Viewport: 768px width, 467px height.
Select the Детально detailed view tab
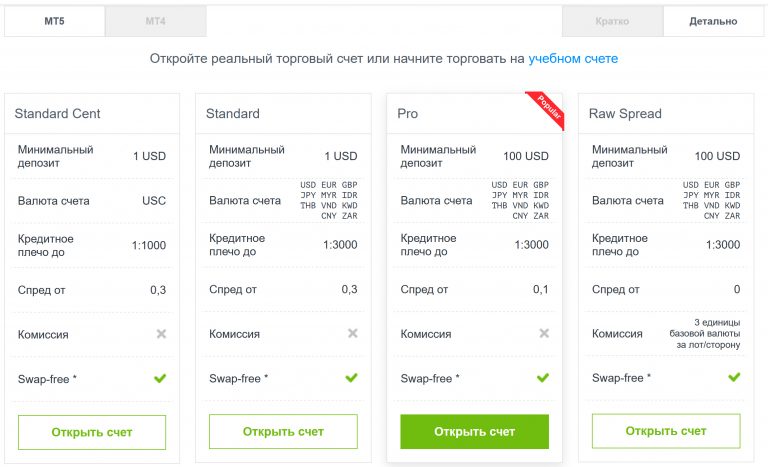(713, 21)
